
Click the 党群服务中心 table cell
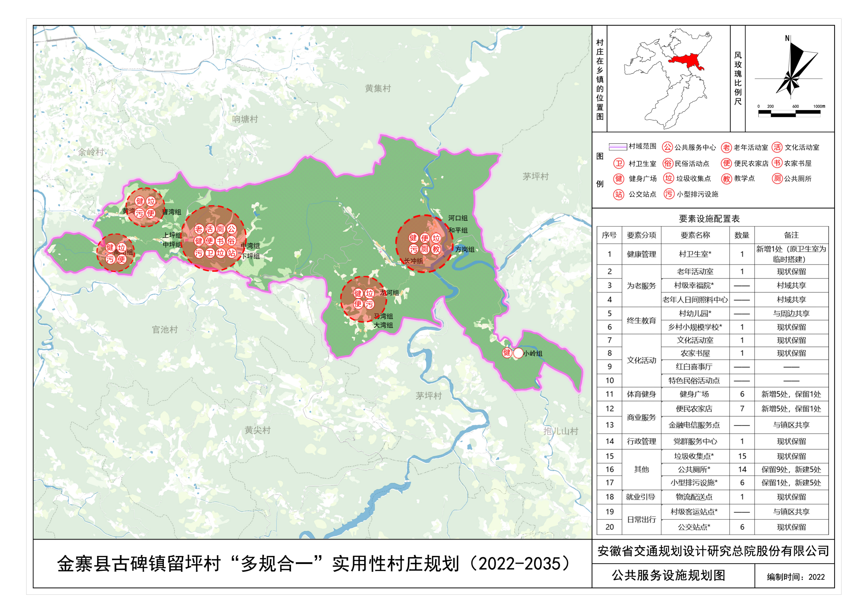click(x=695, y=441)
